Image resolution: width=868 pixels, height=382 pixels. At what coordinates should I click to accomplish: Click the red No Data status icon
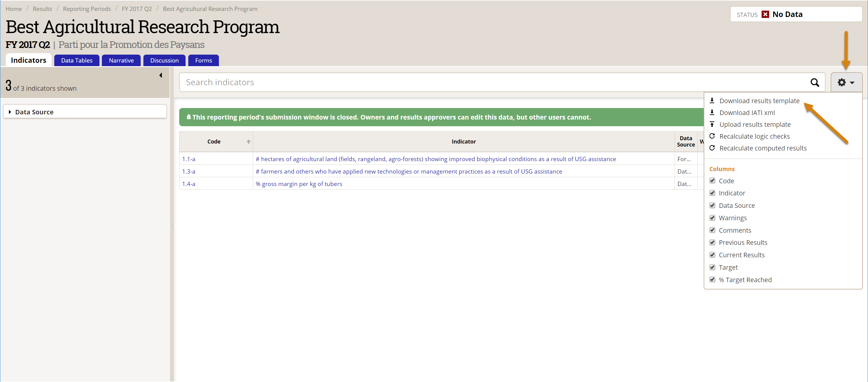click(x=765, y=15)
